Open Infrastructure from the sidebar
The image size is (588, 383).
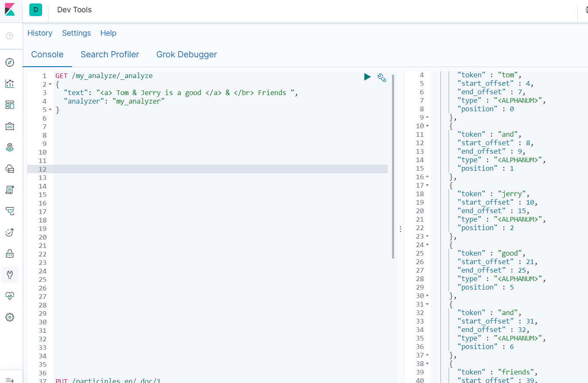[10, 169]
